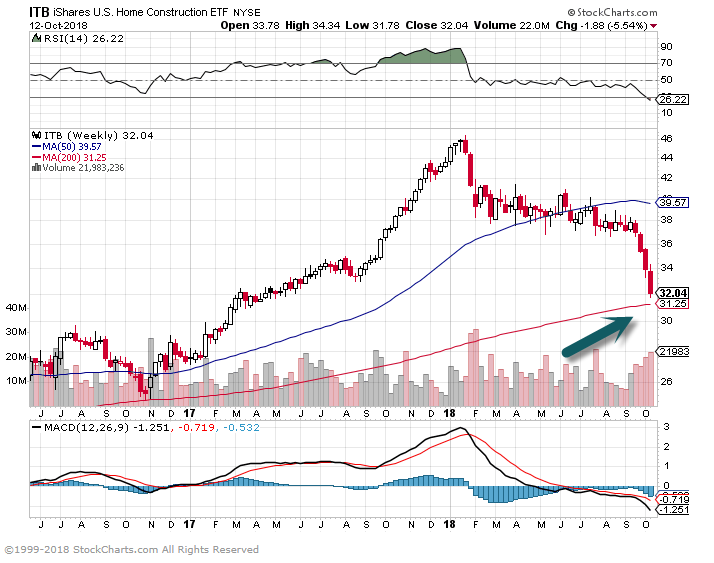This screenshot has height=563, width=714.
Task: Click the RSI mountain icon beside RSI(14)
Action: [x=36, y=38]
